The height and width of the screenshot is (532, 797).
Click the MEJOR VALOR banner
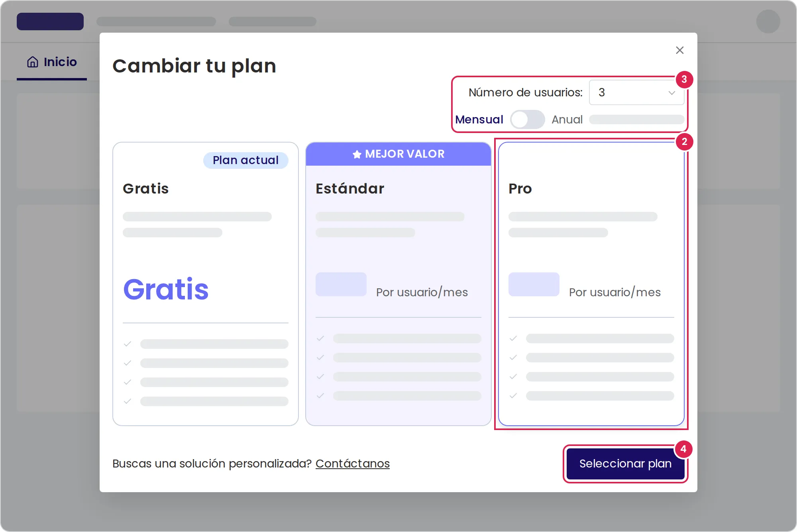point(398,154)
